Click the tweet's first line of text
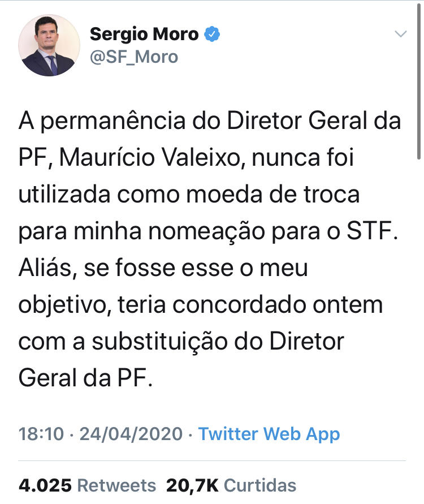The width and height of the screenshot is (424, 504). tap(210, 122)
